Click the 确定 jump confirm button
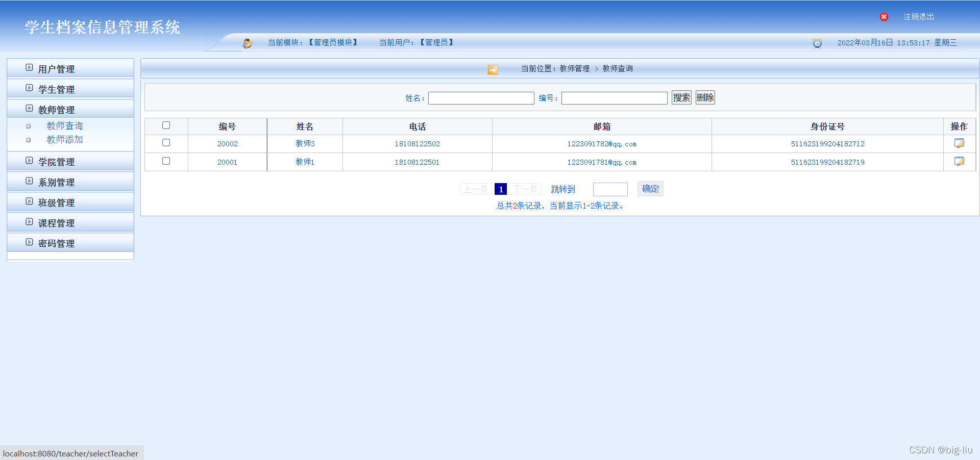This screenshot has width=980, height=460. 650,189
